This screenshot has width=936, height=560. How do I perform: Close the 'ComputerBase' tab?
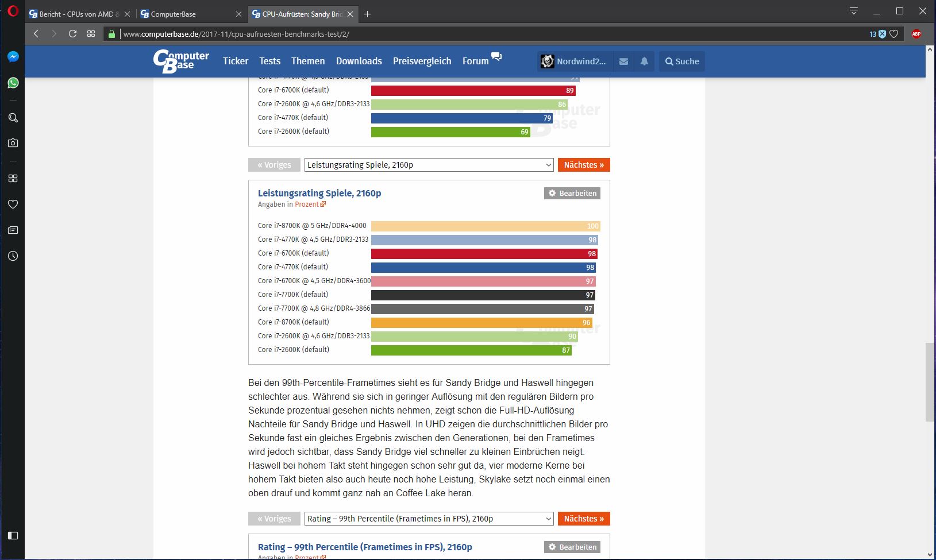tap(238, 14)
